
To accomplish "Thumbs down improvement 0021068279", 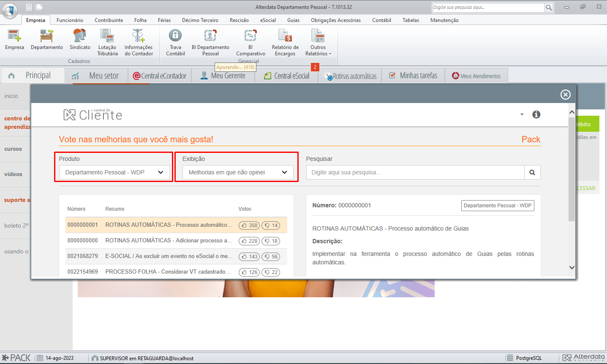I will [x=271, y=257].
